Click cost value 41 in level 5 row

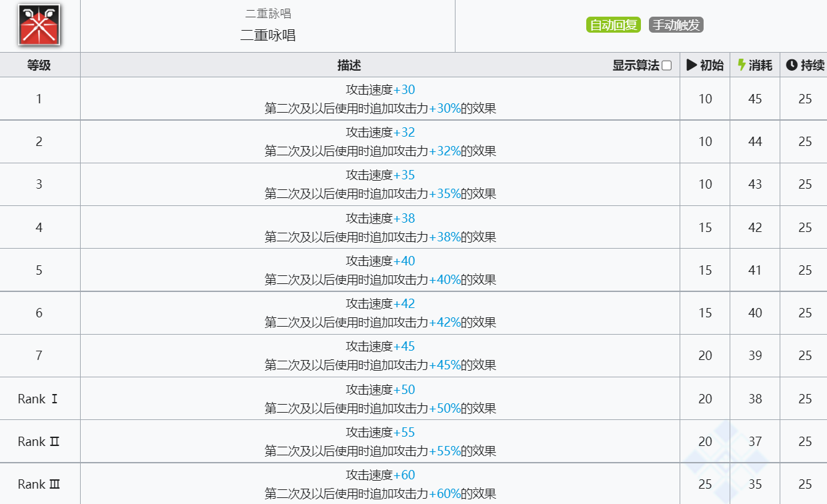click(x=755, y=270)
